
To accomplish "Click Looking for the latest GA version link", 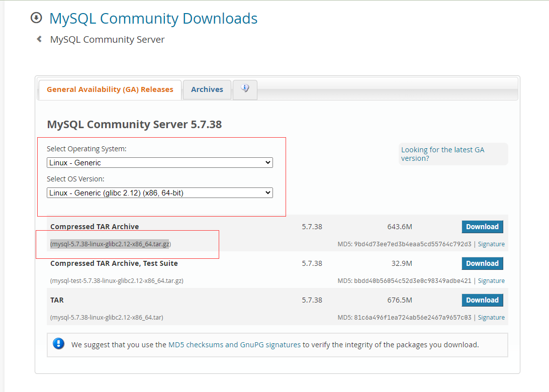I will pos(442,154).
